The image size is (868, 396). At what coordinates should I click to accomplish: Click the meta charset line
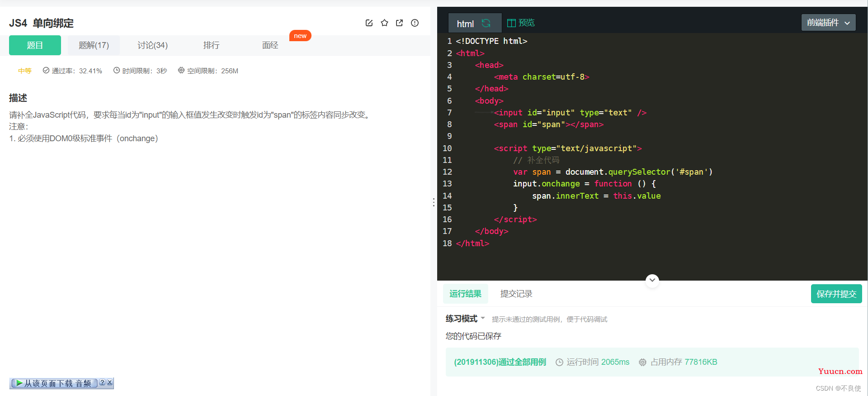pyautogui.click(x=542, y=77)
